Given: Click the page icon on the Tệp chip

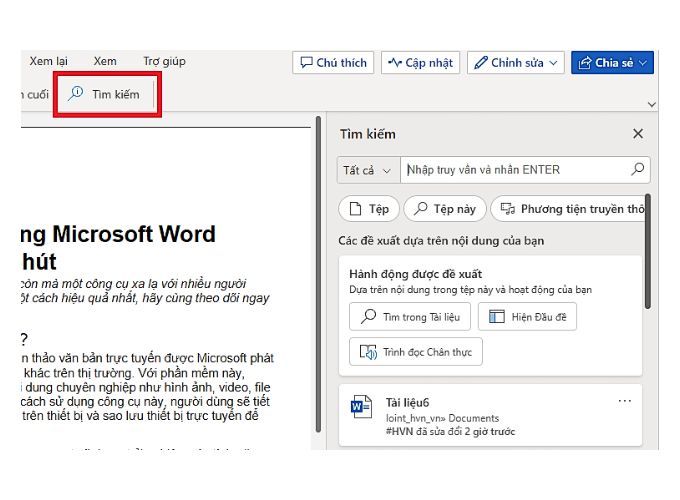Looking at the screenshot, I should click(355, 209).
